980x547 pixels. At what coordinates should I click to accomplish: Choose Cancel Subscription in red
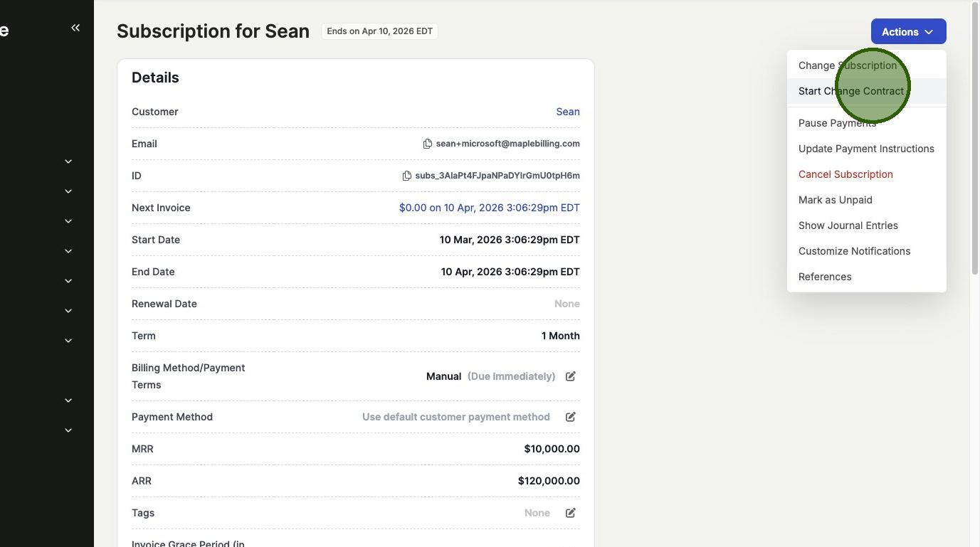click(x=845, y=174)
